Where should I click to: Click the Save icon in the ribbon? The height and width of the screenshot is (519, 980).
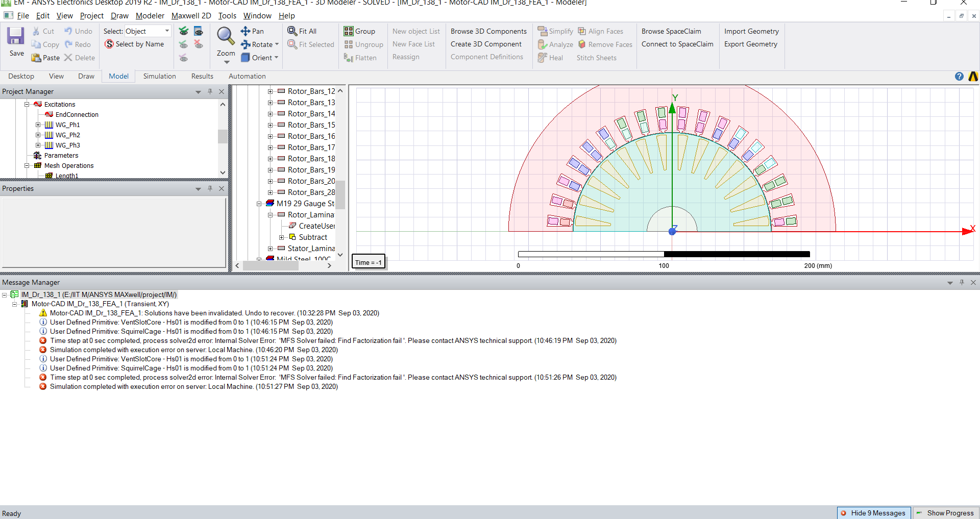point(15,36)
